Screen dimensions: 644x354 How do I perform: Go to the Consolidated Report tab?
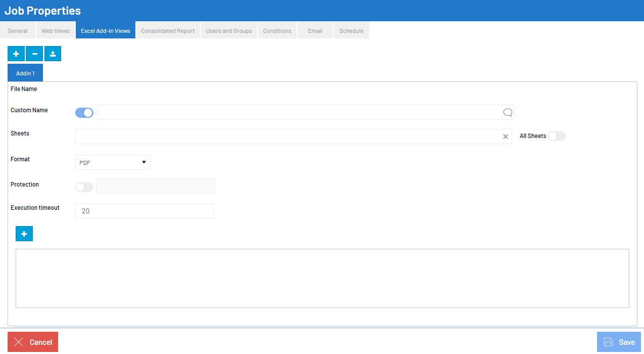[x=168, y=31]
